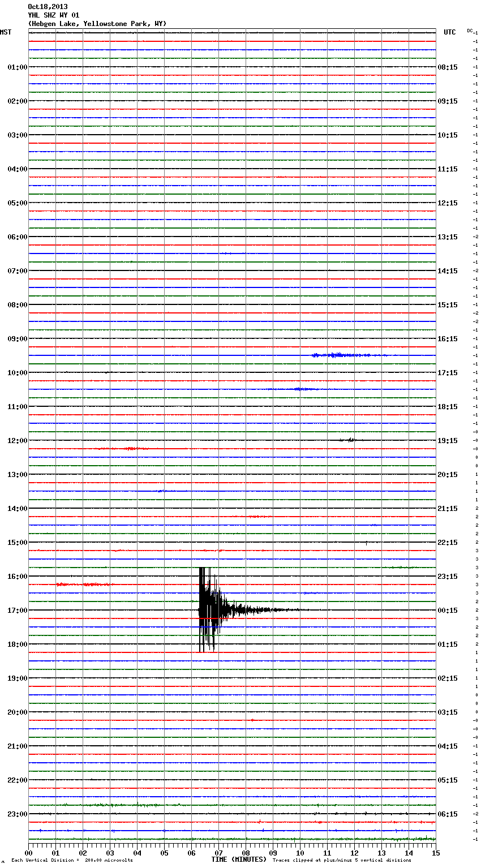Click the blue noise burst below 09:00 row
Viewport: 481px width, 868px height.
(340, 355)
